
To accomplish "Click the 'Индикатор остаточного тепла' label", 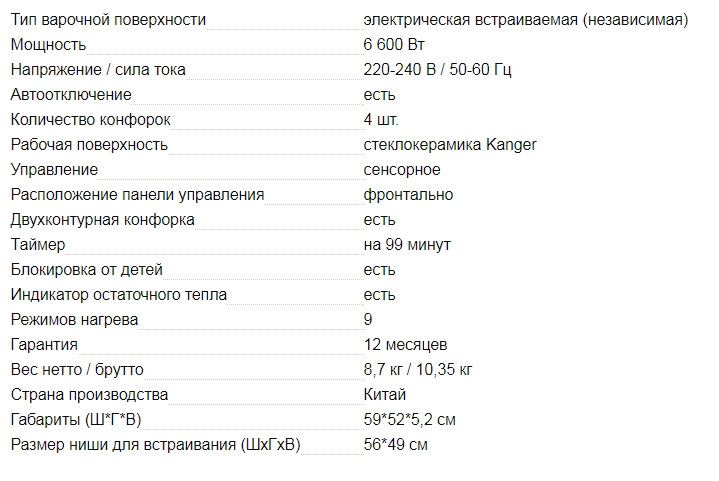I will [118, 295].
